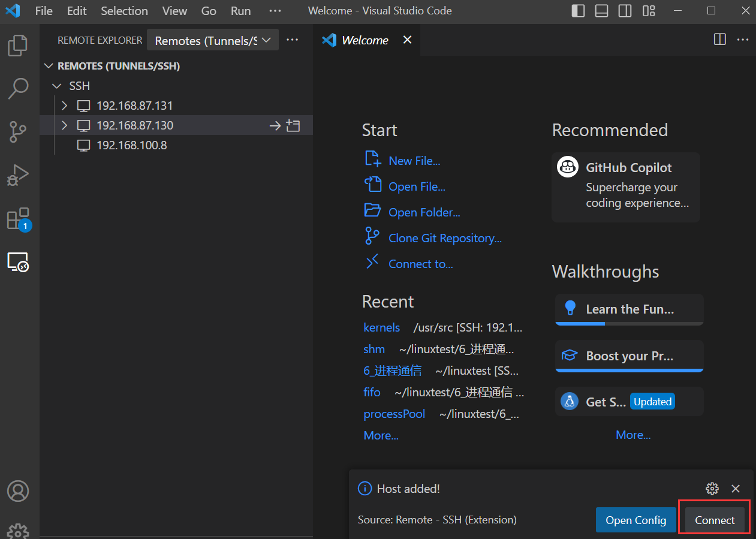Screen dimensions: 756x539
Task: Open the File menu
Action: [44, 11]
